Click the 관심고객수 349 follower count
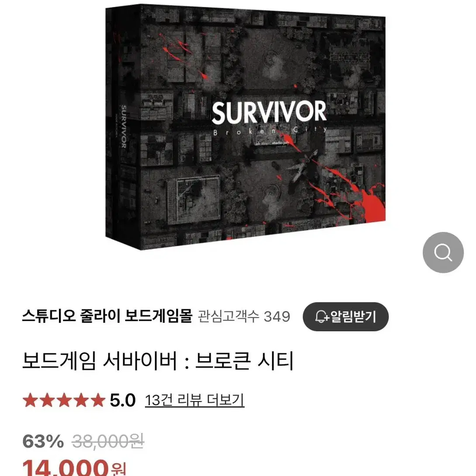 click(x=244, y=316)
